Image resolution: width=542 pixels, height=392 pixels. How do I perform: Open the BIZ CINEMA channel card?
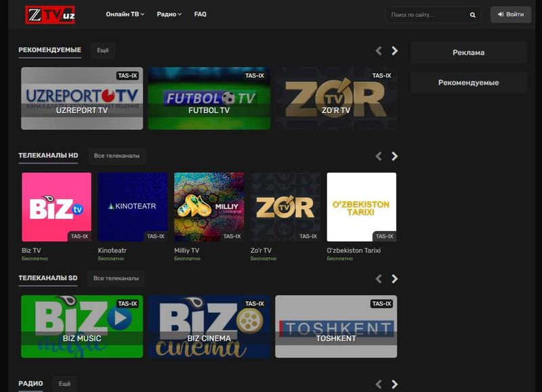click(x=209, y=326)
